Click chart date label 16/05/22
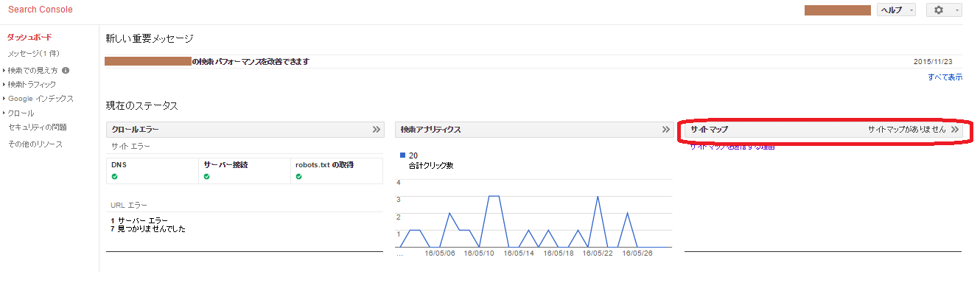 [598, 253]
